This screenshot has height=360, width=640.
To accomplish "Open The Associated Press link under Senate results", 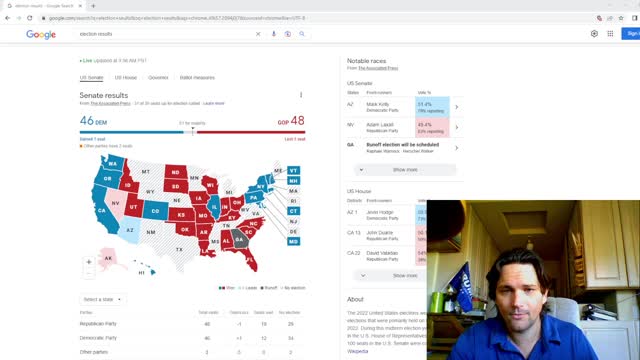I will 110,103.
